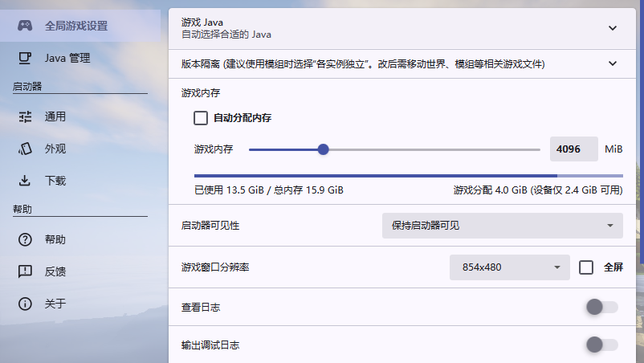644x363 pixels.
Task: Click the 游戏内存 slider handle
Action: tap(323, 149)
